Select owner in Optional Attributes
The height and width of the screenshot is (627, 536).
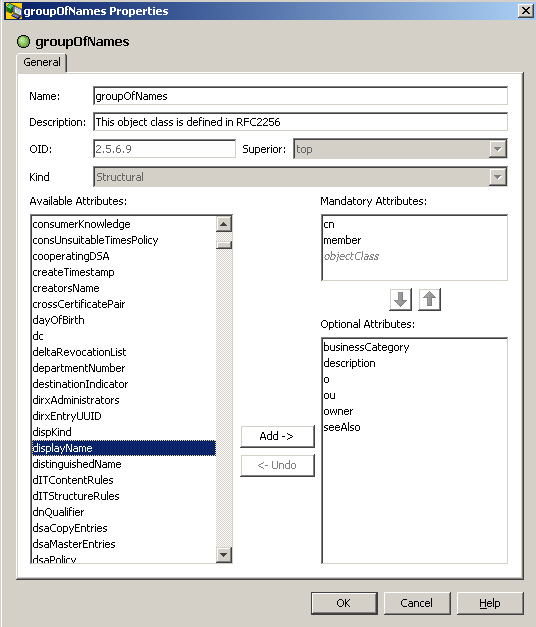point(414,411)
